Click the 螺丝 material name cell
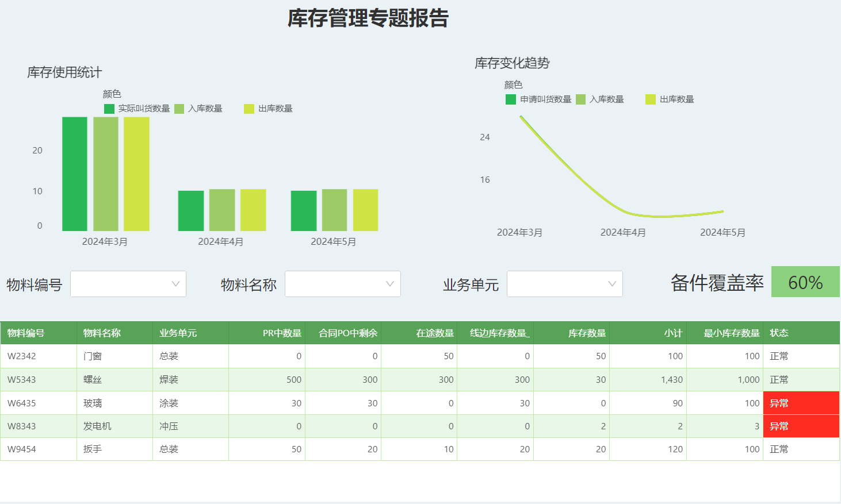Image resolution: width=841 pixels, height=504 pixels. [114, 380]
